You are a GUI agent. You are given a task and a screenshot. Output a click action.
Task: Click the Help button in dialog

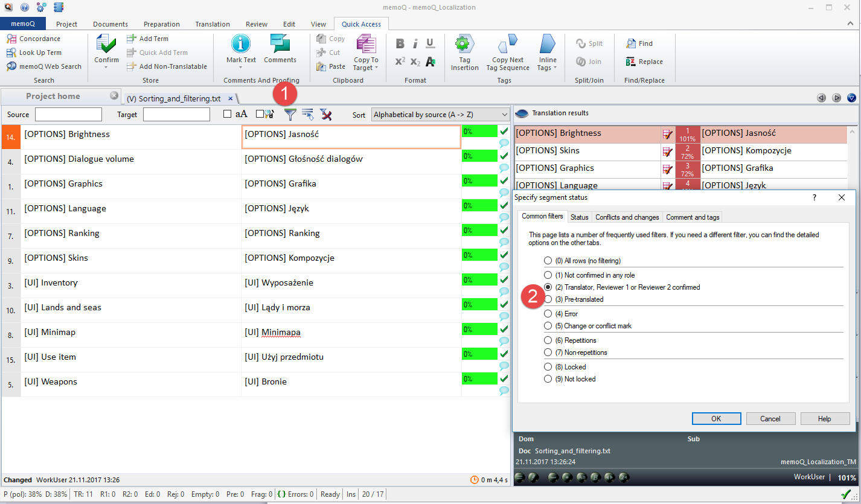[825, 418]
